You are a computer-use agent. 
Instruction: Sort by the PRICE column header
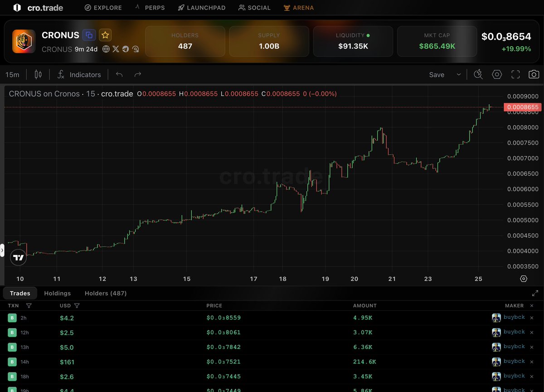point(214,306)
